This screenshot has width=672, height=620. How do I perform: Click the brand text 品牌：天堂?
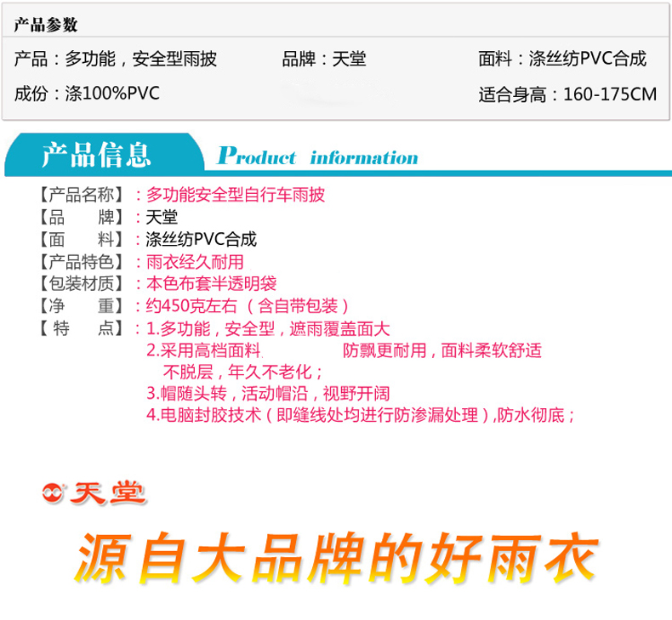[324, 59]
